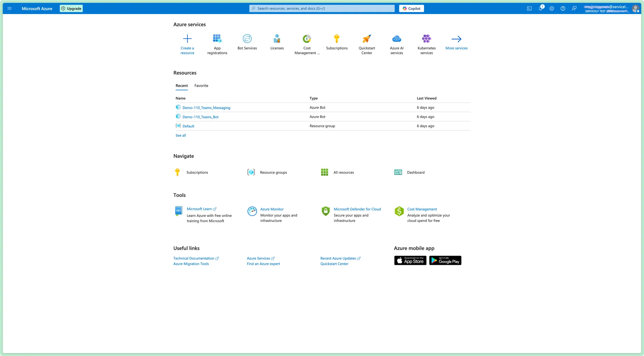Open Bot Services icon
644x356 pixels.
pyautogui.click(x=247, y=39)
